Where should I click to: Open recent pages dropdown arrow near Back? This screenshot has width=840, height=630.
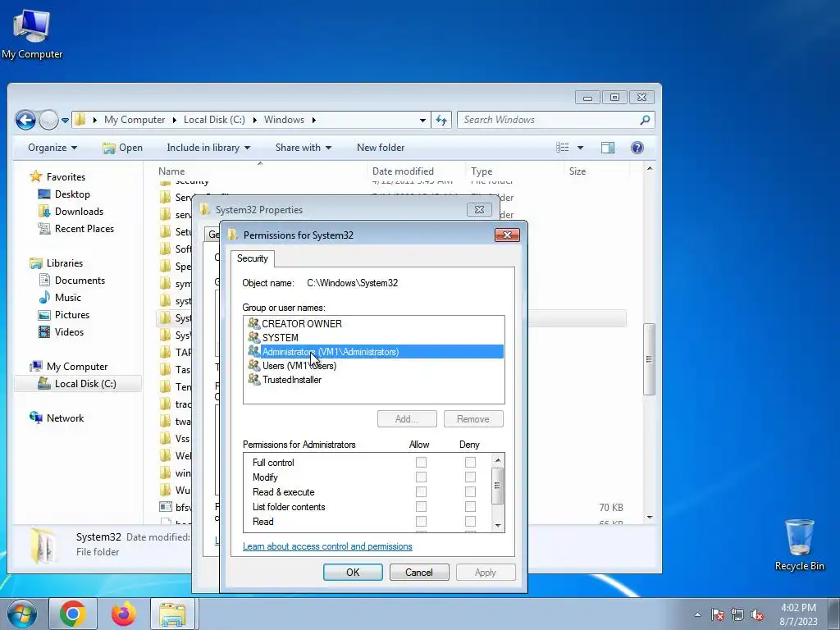[x=65, y=121]
